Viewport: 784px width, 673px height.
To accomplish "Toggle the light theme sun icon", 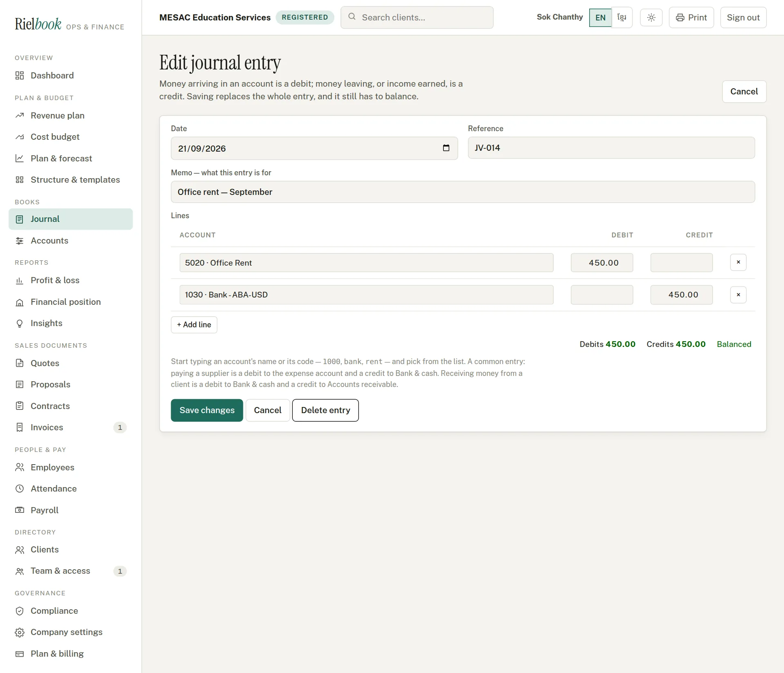I will (651, 18).
